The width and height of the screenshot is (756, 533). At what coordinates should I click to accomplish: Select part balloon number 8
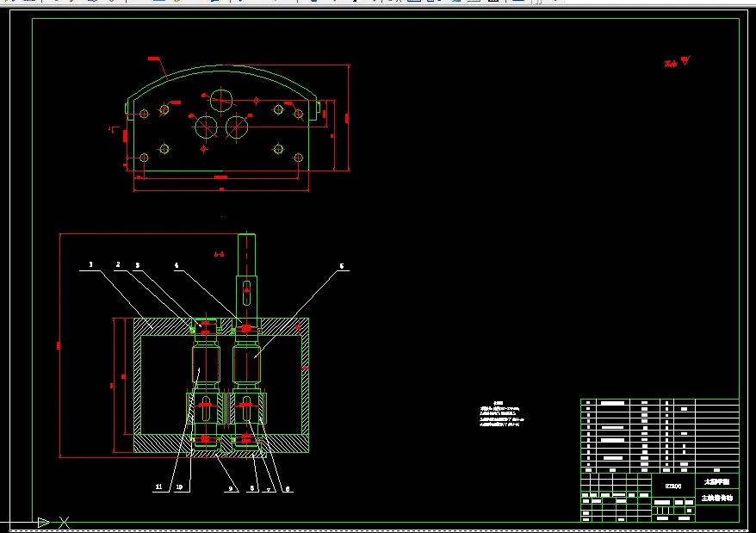tap(251, 488)
